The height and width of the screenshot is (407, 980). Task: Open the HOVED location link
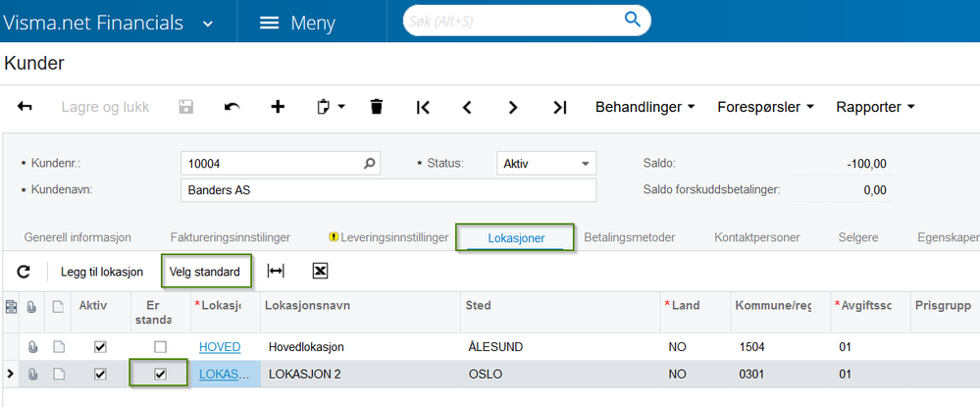click(x=220, y=347)
